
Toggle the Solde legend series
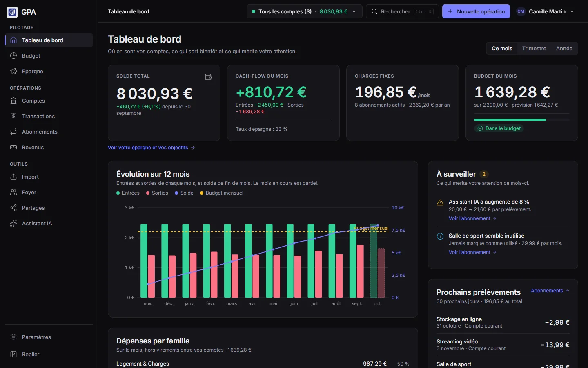[x=184, y=193]
